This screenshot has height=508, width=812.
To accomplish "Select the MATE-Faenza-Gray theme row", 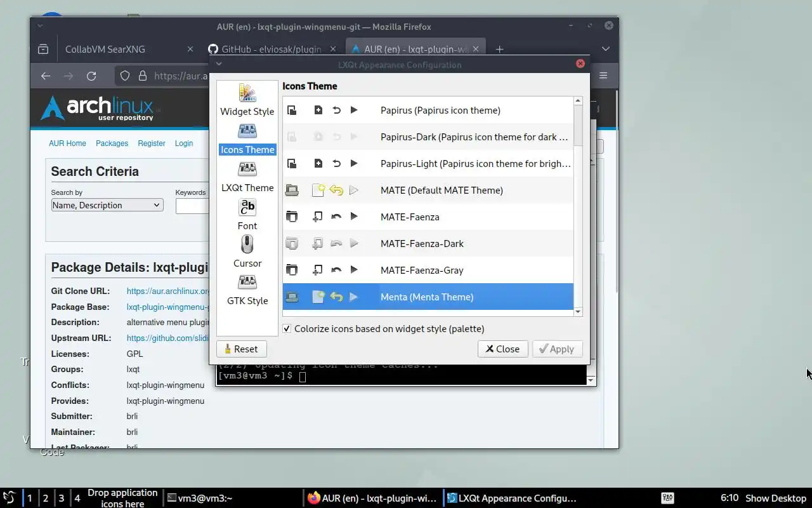I will pos(428,270).
